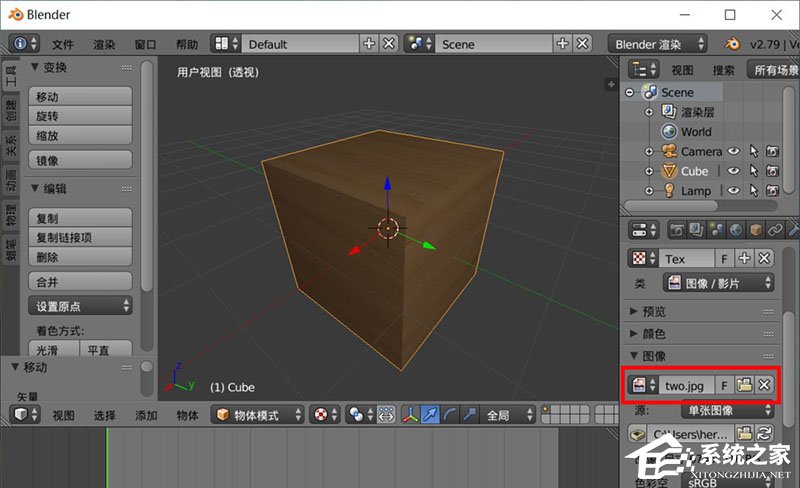
Task: Open the texture browse checker icon
Action: 644,258
